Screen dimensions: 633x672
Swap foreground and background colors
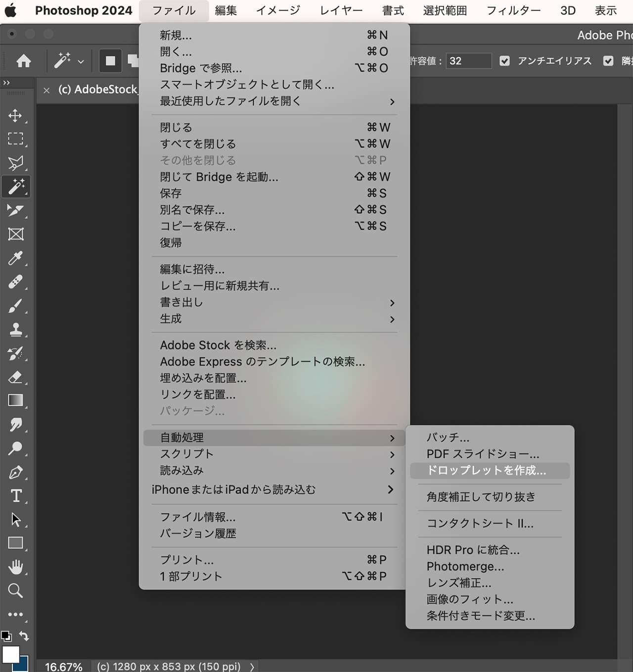pos(24,636)
